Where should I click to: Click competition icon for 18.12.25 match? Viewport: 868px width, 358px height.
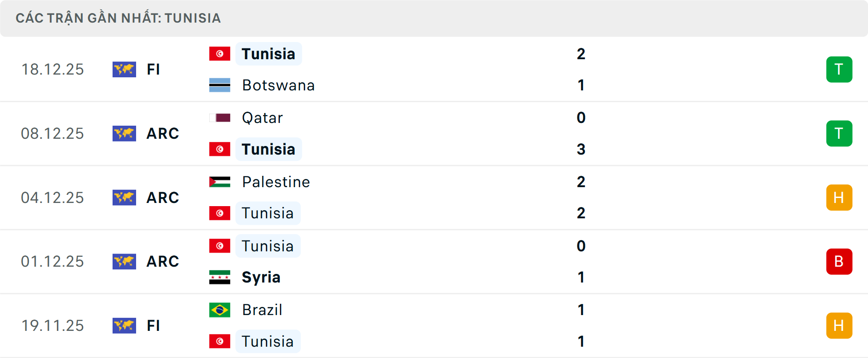click(x=124, y=69)
